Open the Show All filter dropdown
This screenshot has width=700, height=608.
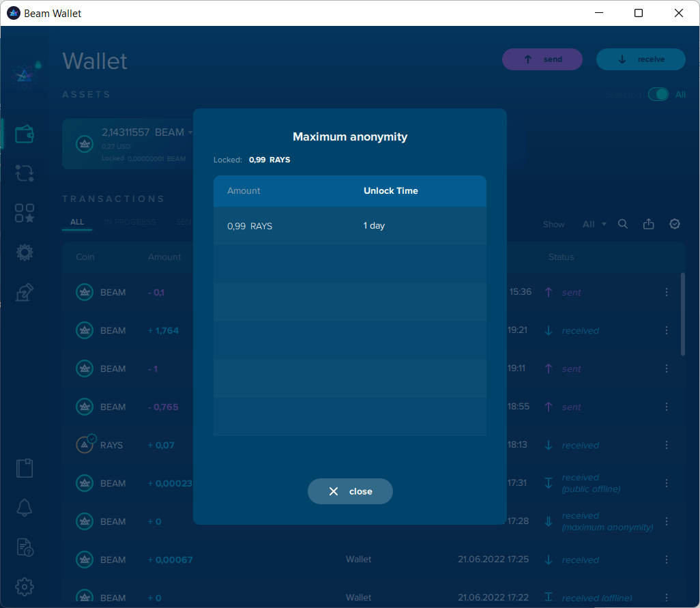coord(594,225)
